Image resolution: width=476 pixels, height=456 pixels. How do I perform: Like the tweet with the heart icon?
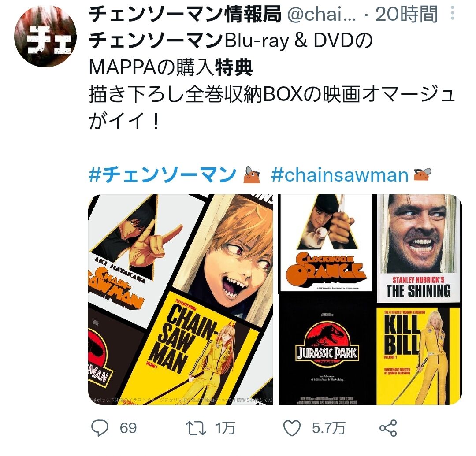(292, 428)
